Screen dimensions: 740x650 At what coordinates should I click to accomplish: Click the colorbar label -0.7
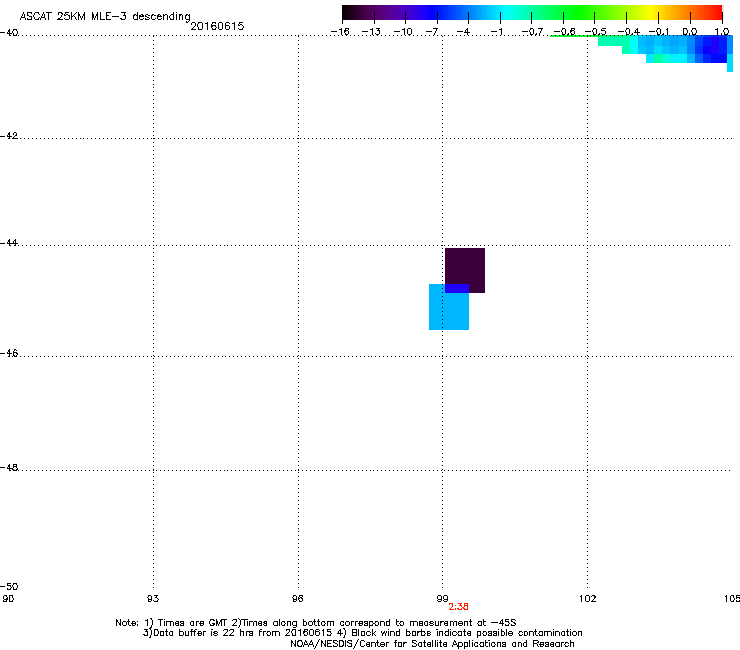pyautogui.click(x=532, y=32)
